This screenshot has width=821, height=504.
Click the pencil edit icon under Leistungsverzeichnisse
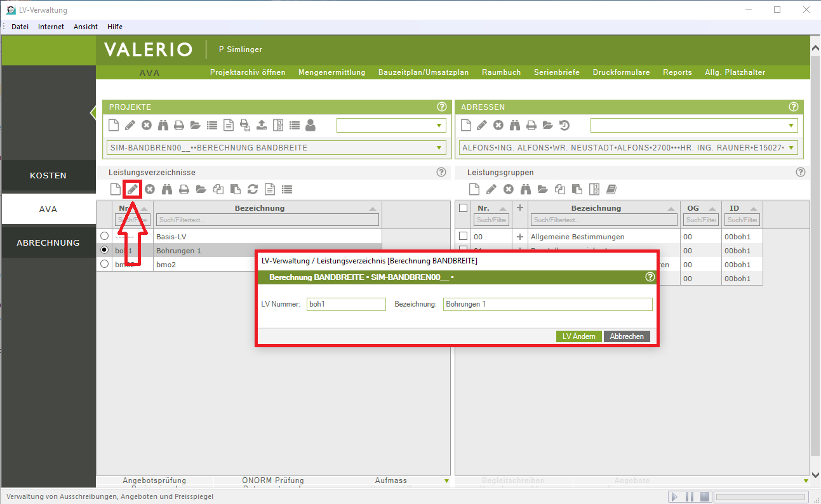tap(132, 189)
